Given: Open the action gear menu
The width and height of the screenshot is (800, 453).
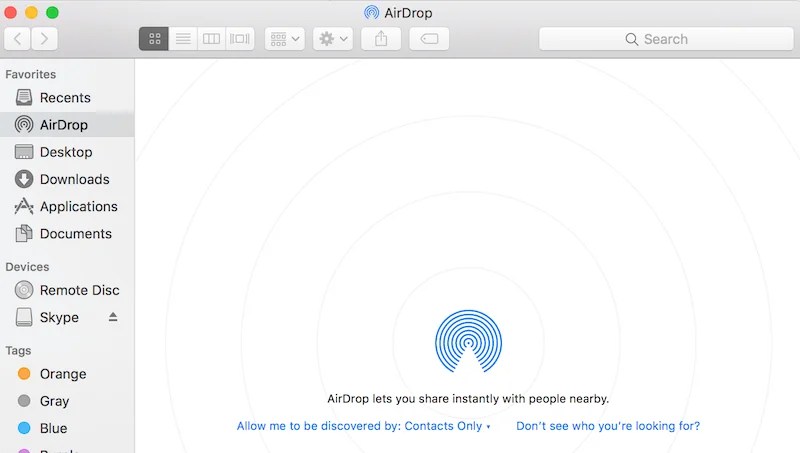Looking at the screenshot, I should click(x=333, y=39).
